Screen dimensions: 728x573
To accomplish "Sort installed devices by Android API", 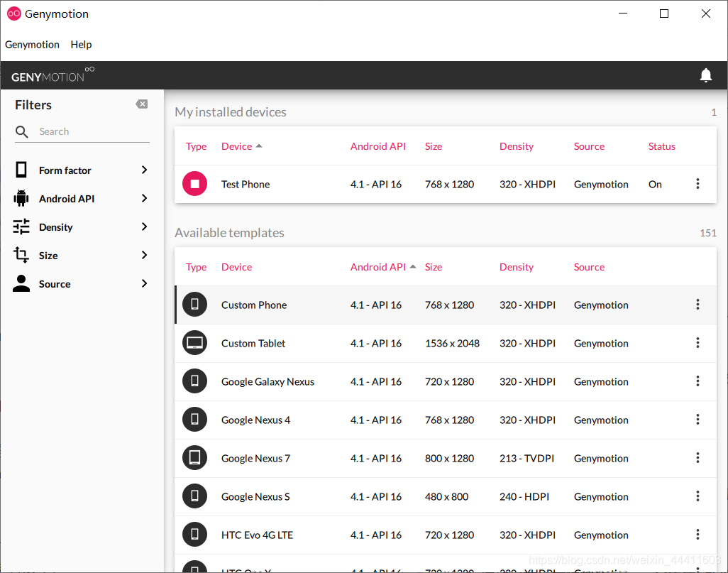I will [x=378, y=146].
